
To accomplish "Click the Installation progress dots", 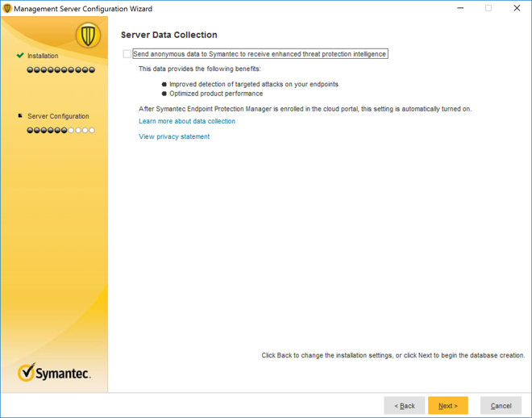I will 61,70.
